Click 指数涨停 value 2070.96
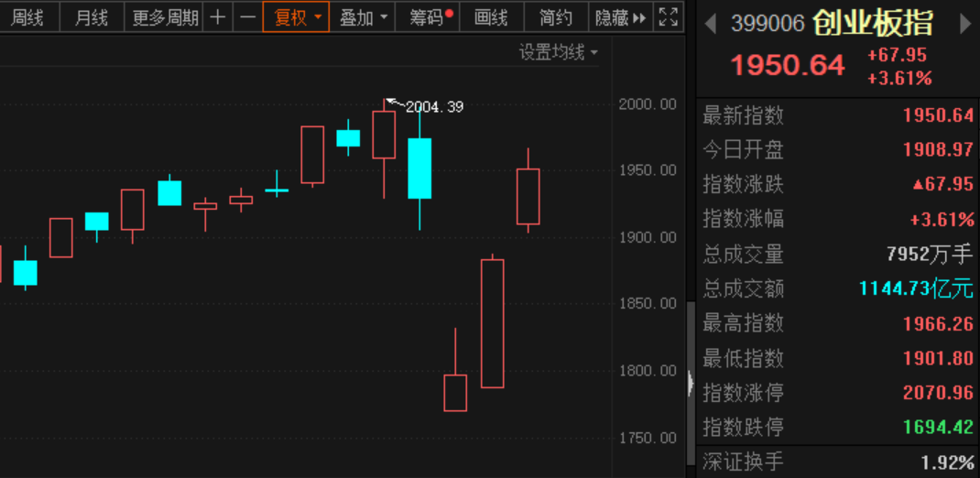 click(938, 393)
